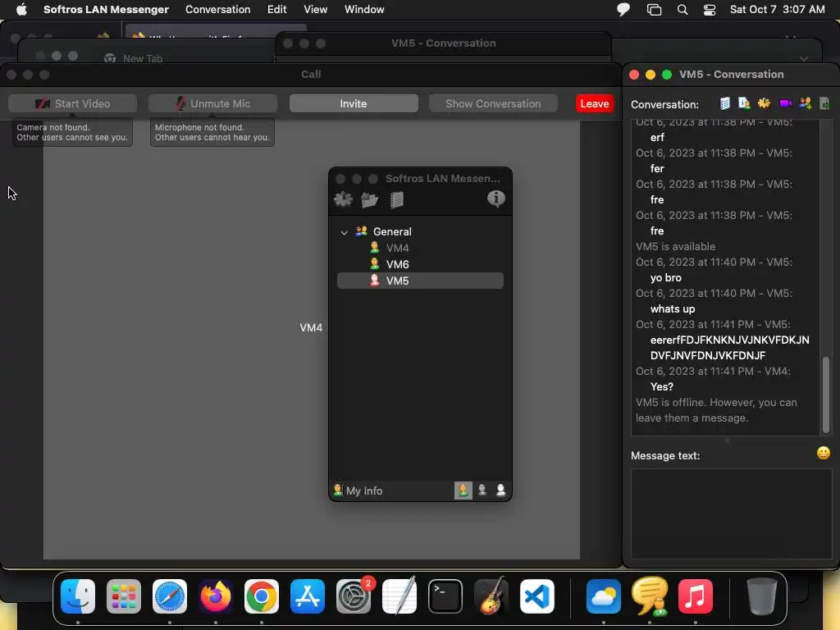Image resolution: width=840 pixels, height=630 pixels.
Task: Open the View menu
Action: point(316,9)
